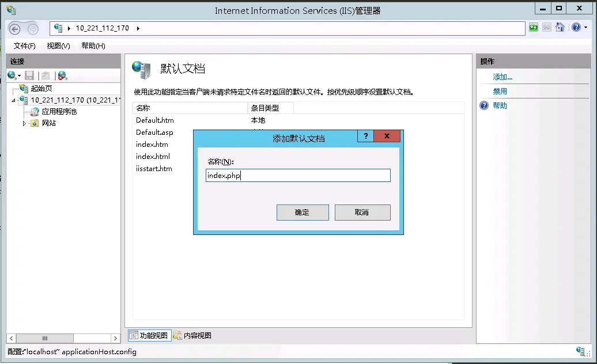Expand arrow after 10_221_112_170 in address bar
The image size is (597, 364).
138,28
